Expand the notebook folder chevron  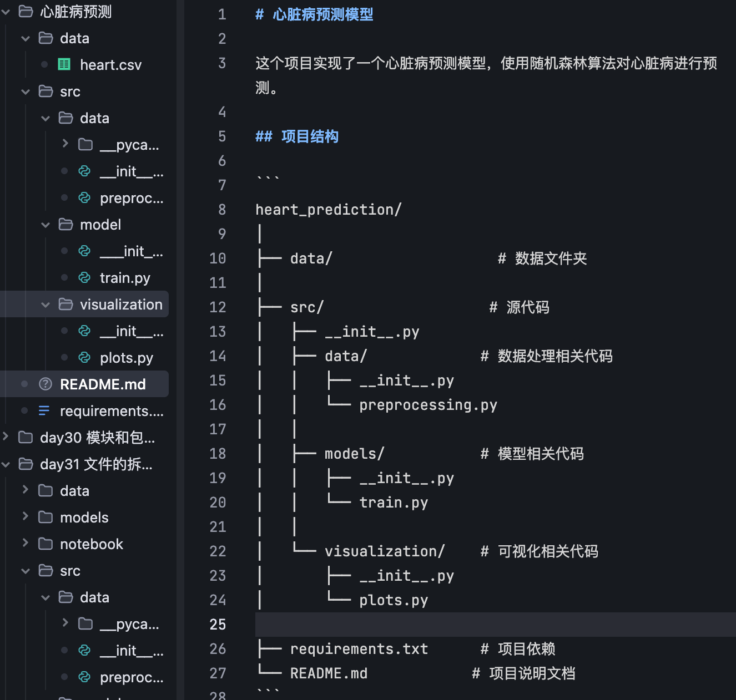[26, 543]
